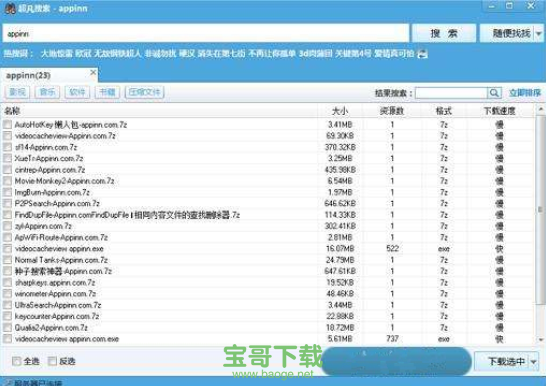Open the dropdown arrow beside 随便找找
The height and width of the screenshot is (386, 546).
coord(539,34)
